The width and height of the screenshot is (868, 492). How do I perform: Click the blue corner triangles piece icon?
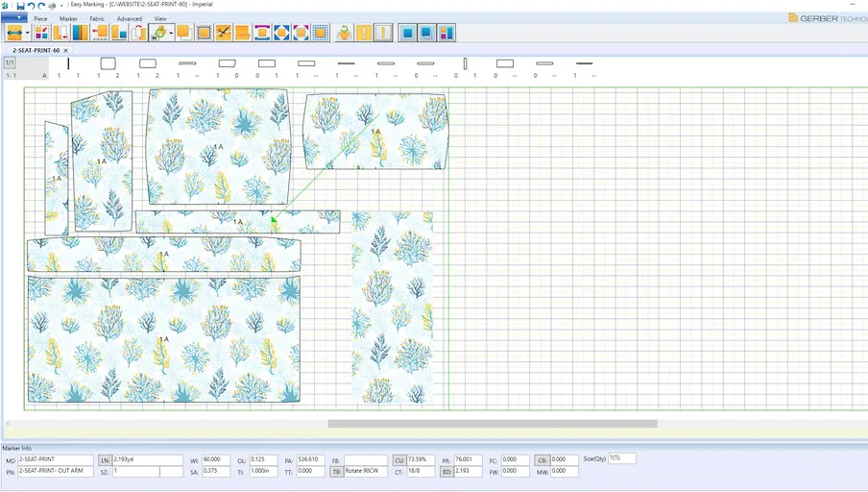pos(281,33)
